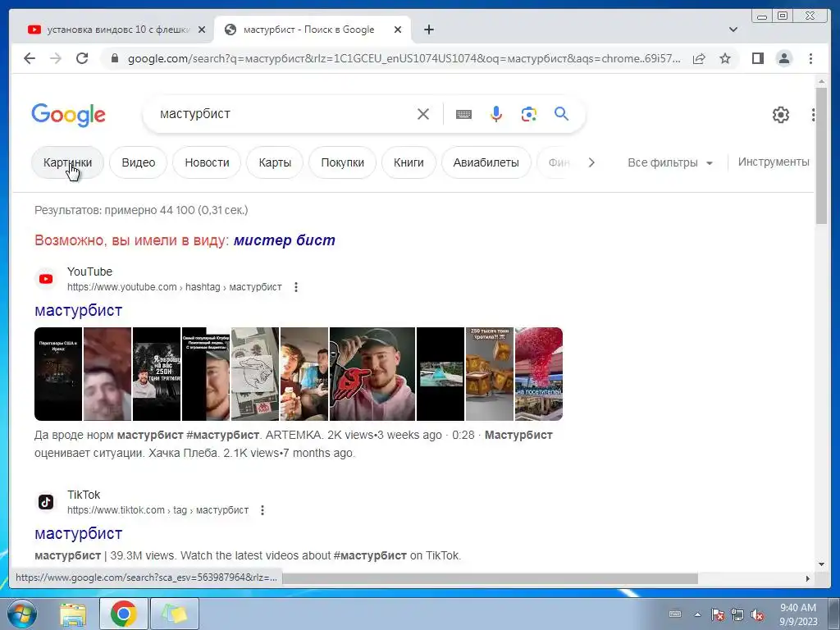
Task: Click the Chrome taskbar icon
Action: click(123, 614)
